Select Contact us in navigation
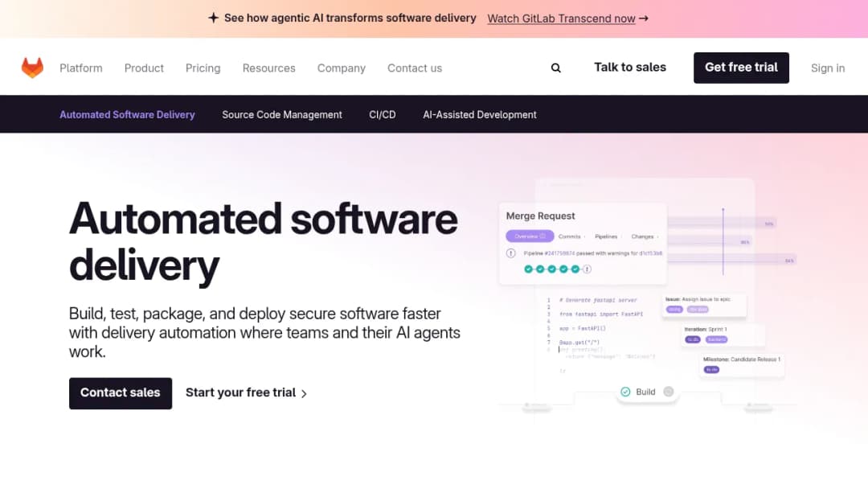 415,68
